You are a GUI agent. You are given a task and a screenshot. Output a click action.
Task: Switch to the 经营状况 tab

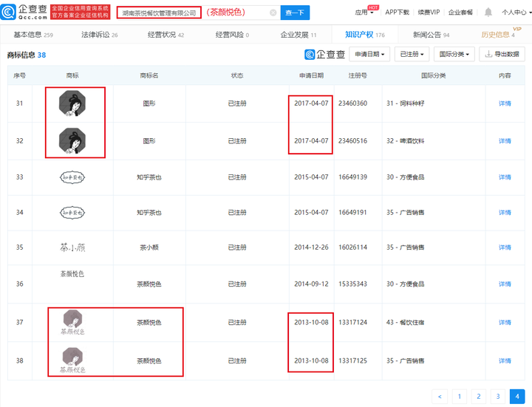pyautogui.click(x=166, y=35)
